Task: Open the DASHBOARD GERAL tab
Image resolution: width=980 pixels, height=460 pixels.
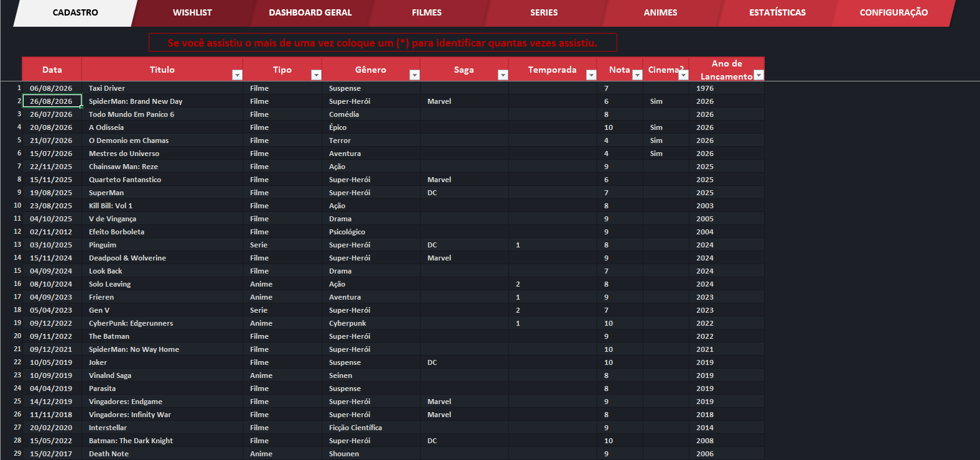Action: coord(310,12)
